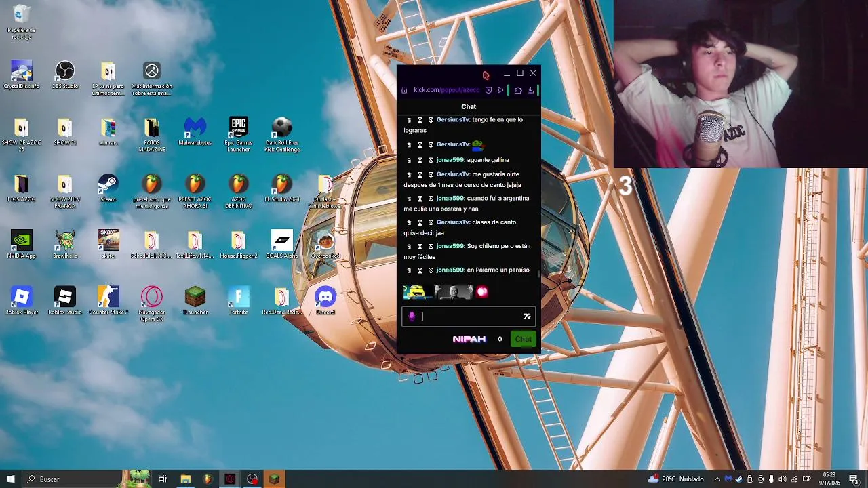Click the play arrow icon in browser bar

[x=500, y=90]
